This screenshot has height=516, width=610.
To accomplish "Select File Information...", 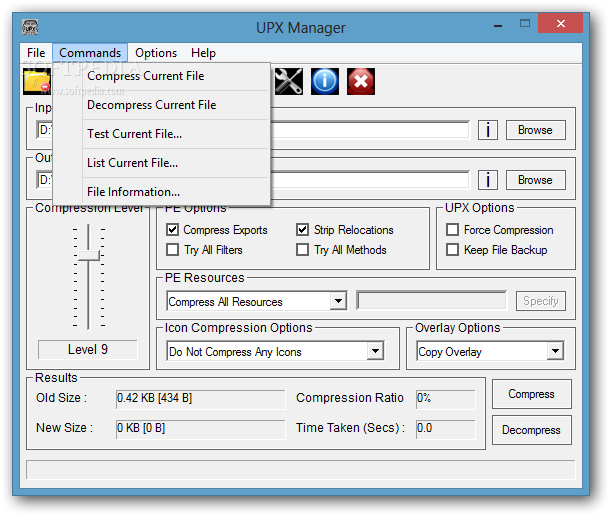I will pos(161,192).
